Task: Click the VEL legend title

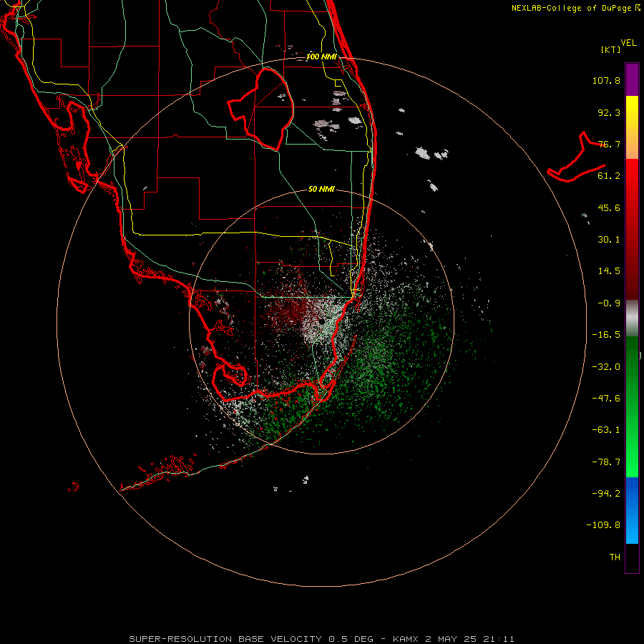Action: pyautogui.click(x=628, y=43)
